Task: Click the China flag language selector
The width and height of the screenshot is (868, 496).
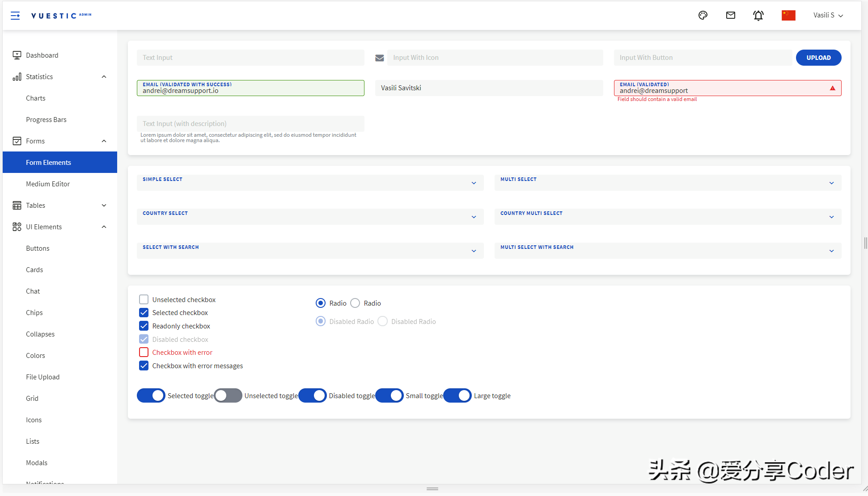Action: click(788, 16)
